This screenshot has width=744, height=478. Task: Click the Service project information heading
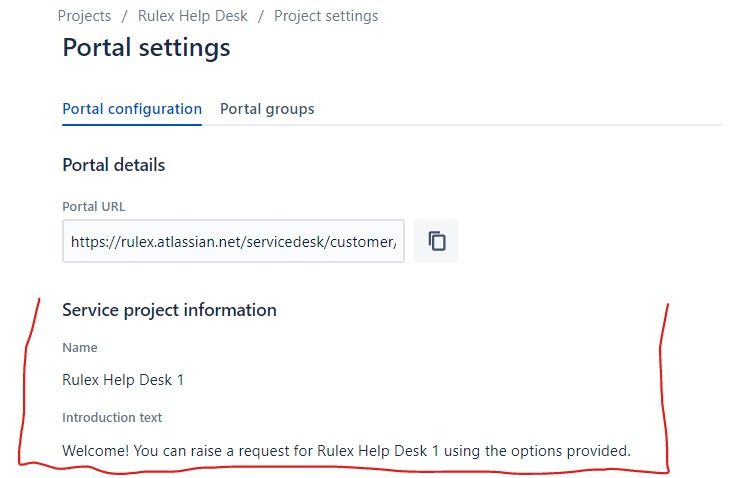pos(169,310)
